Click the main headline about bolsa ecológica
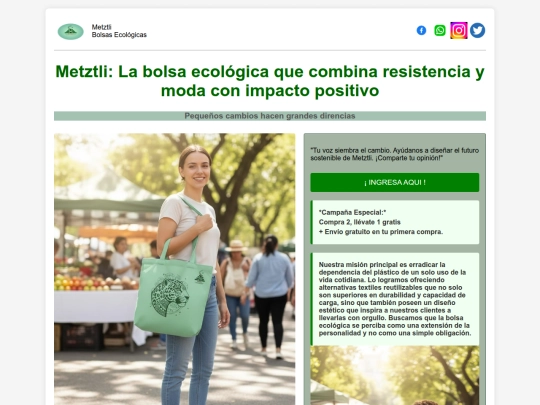 point(270,81)
